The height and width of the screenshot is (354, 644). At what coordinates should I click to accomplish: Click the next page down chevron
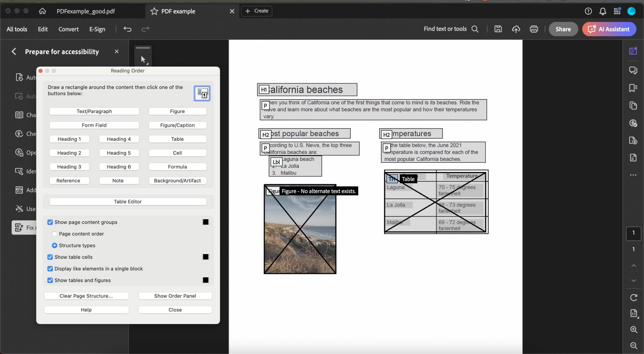coord(633,280)
